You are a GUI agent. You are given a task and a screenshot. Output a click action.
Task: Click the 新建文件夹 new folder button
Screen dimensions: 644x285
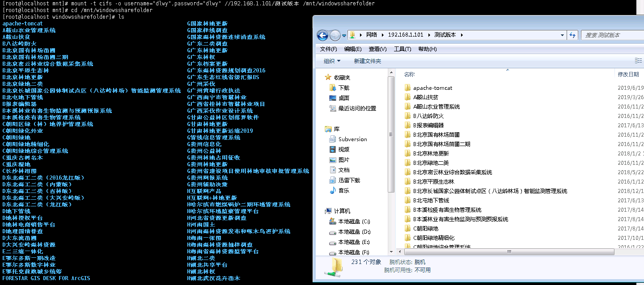[368, 61]
